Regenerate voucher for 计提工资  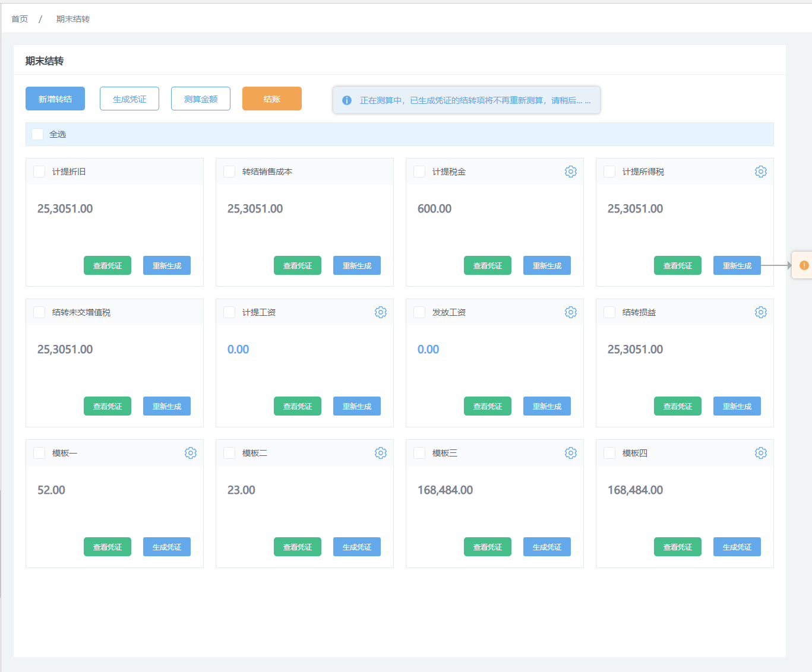click(357, 406)
